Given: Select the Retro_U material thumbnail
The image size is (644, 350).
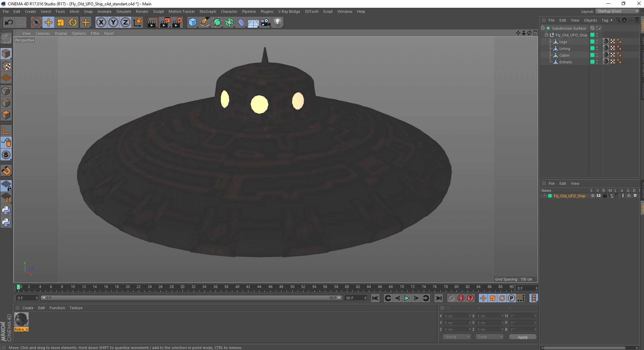Looking at the screenshot, I should pyautogui.click(x=22, y=319).
